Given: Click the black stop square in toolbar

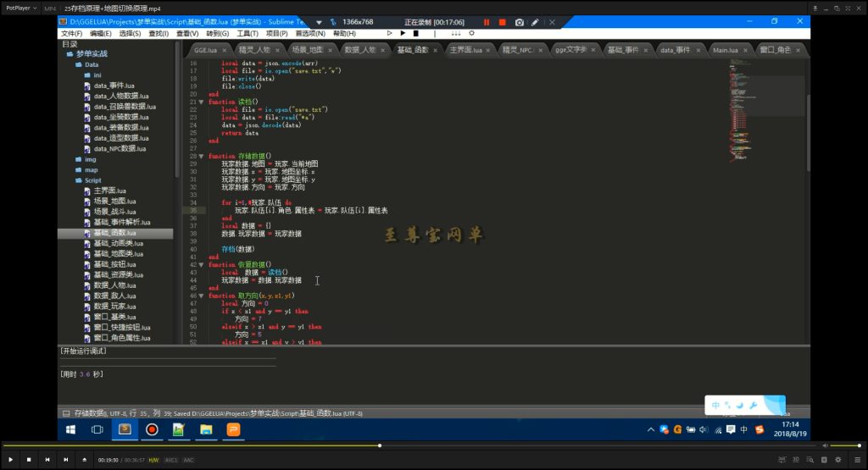Looking at the screenshot, I should click(416, 33).
